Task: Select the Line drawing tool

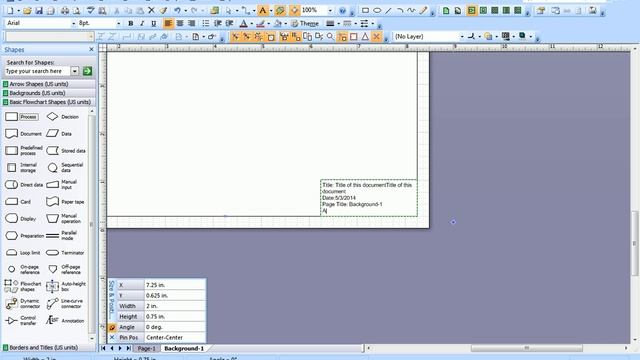Action: (x=389, y=11)
